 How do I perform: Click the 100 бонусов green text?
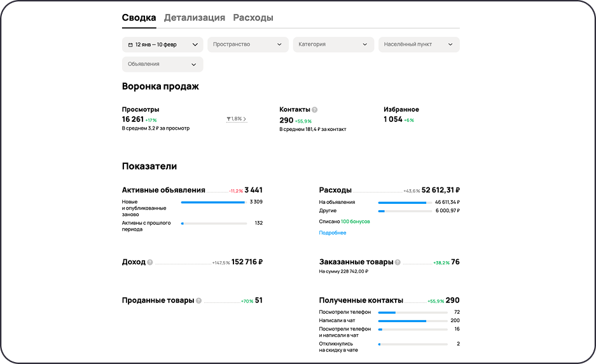(x=356, y=221)
